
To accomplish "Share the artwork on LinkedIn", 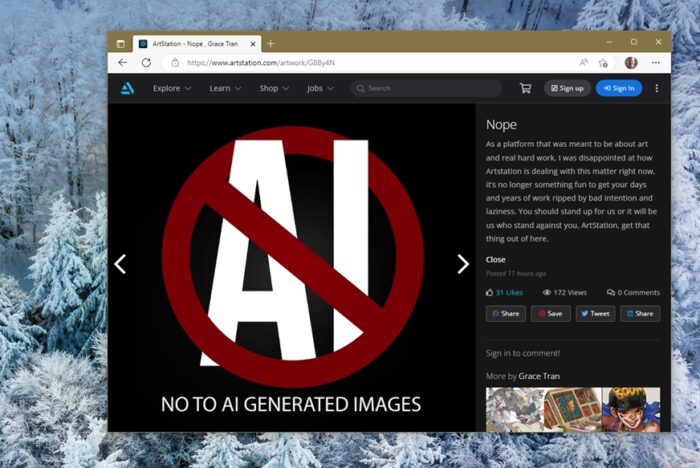I will [x=640, y=313].
